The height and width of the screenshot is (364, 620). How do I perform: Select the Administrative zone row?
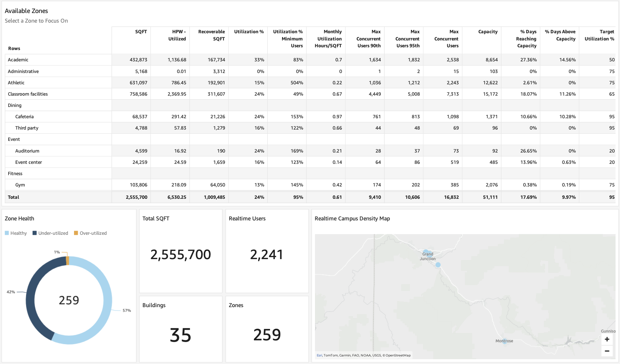point(310,71)
